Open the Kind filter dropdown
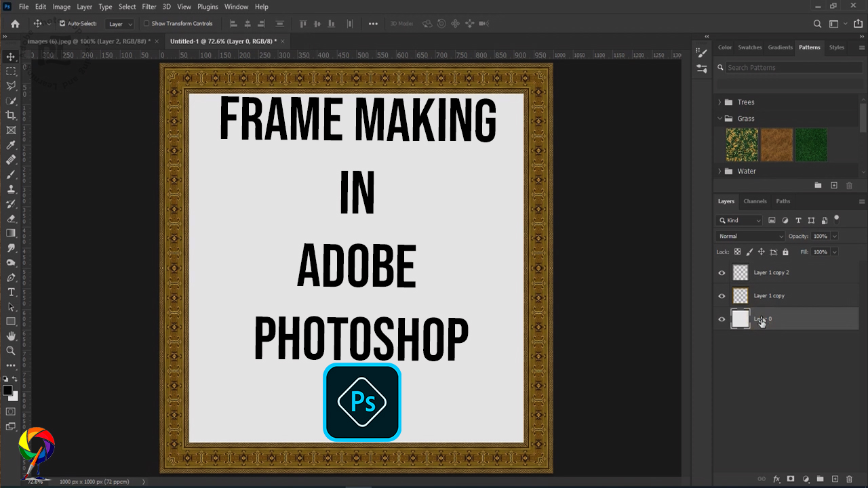This screenshot has height=488, width=868. (x=740, y=220)
